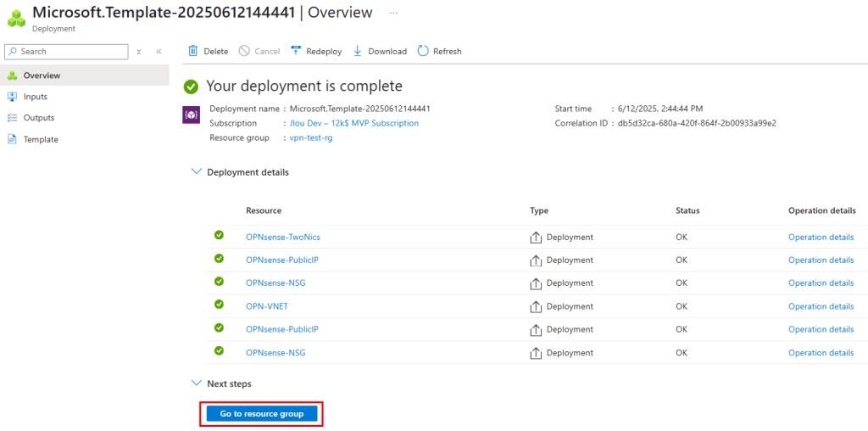
Task: Click the Redeploy toolbar label
Action: pos(325,52)
